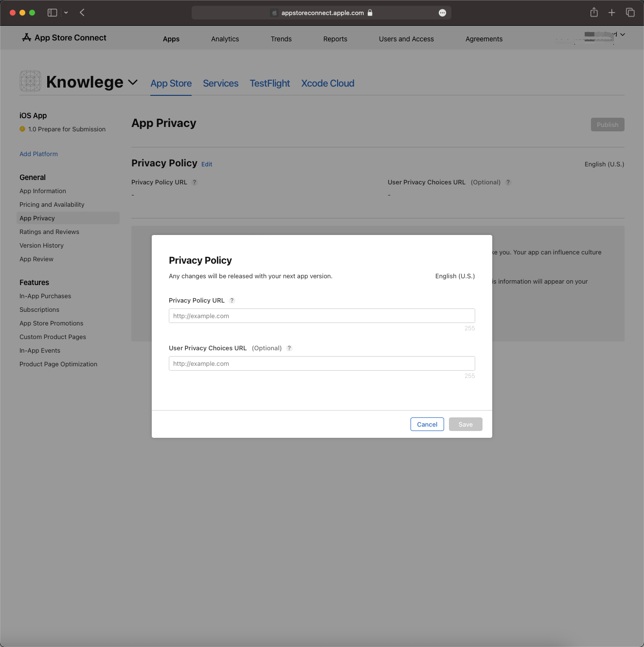The height and width of the screenshot is (647, 644).
Task: Switch to the Xcode Cloud tab
Action: (x=328, y=83)
